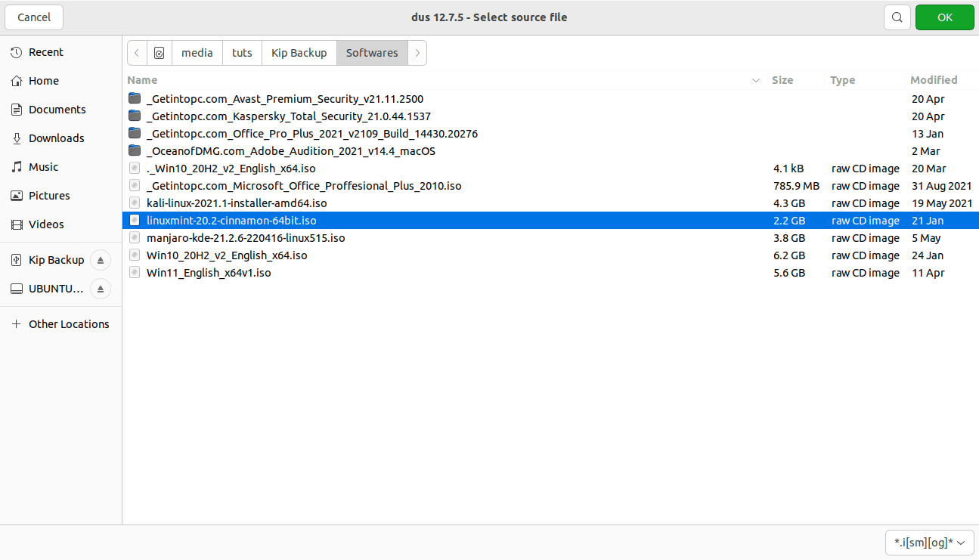The image size is (979, 560).
Task: Click the 5 May modified date
Action: 926,238
